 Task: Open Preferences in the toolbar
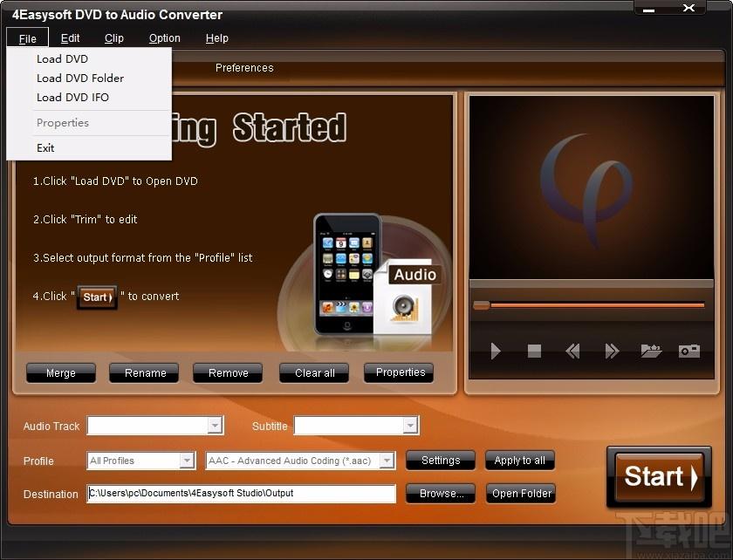click(x=244, y=68)
